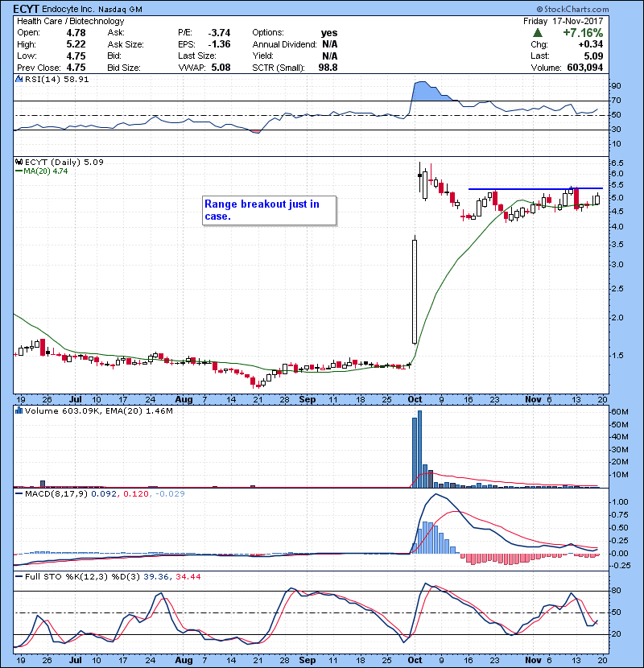Select the Prev Close value 4.75
644x668 pixels.
tap(76, 68)
